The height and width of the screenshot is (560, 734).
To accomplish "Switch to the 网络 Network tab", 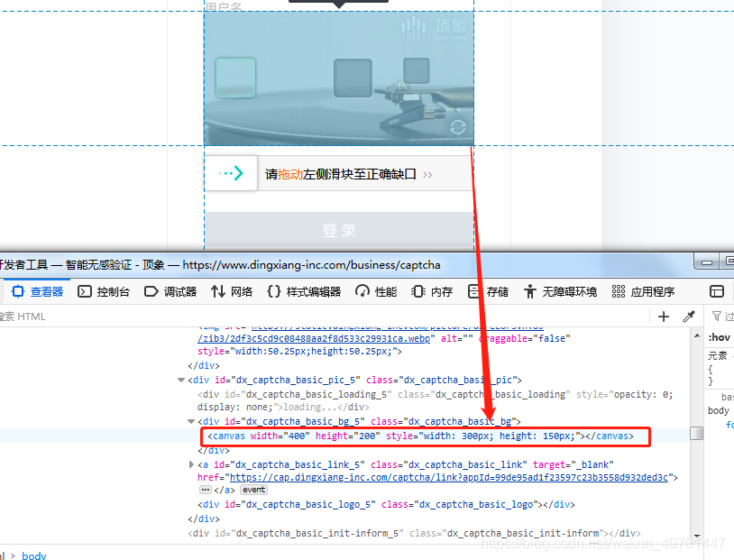I will (x=232, y=291).
